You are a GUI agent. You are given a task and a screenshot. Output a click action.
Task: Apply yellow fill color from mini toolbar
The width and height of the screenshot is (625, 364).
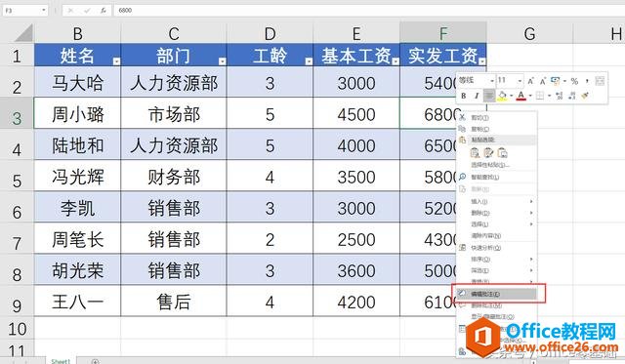click(x=502, y=96)
